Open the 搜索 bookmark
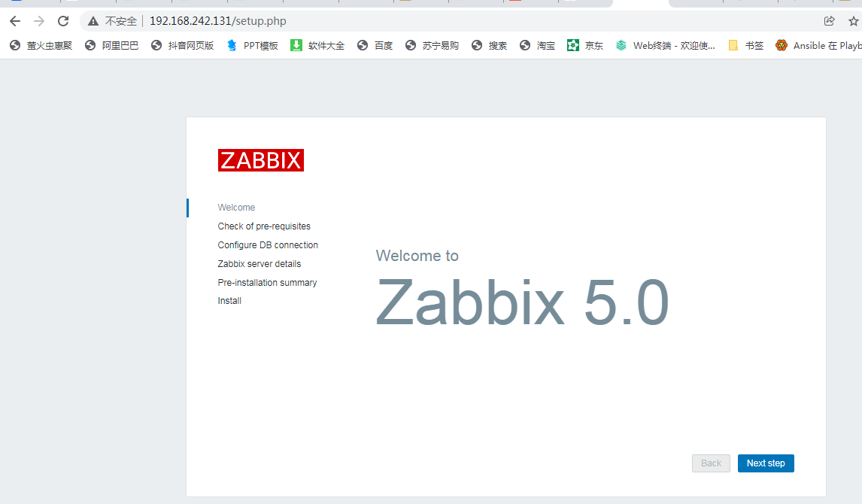 pyautogui.click(x=489, y=46)
